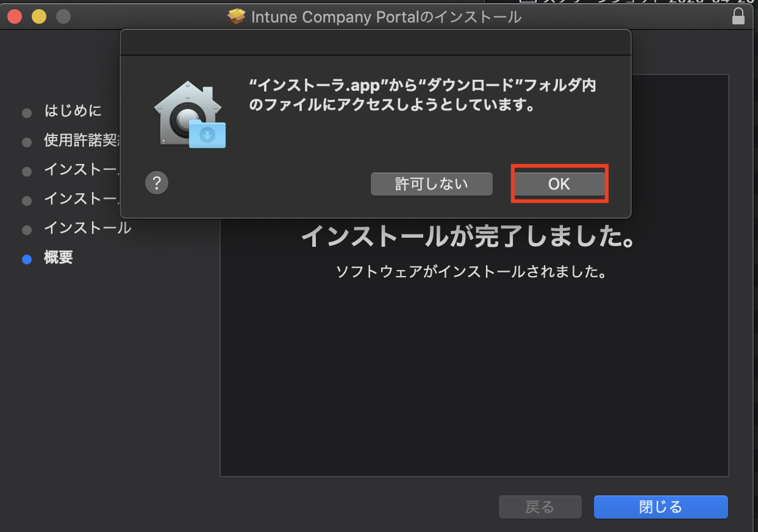The height and width of the screenshot is (532, 758).
Task: Select the はじめに step in sidebar
Action: [73, 111]
